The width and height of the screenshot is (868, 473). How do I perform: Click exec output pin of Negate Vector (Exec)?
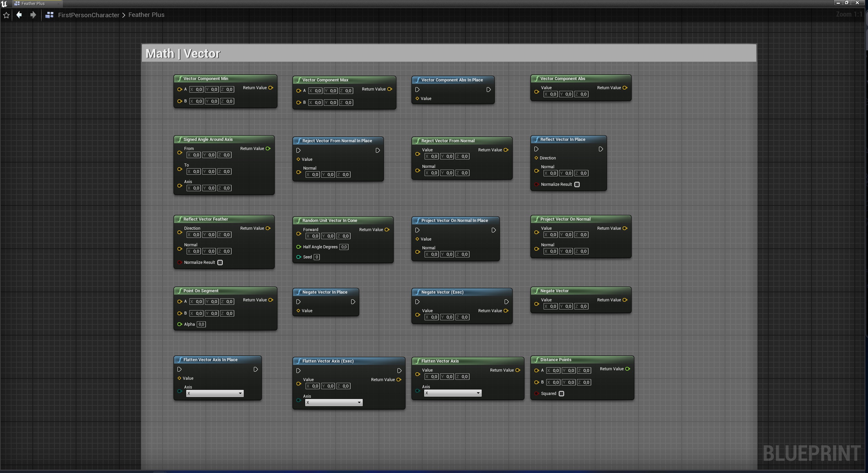pos(506,301)
